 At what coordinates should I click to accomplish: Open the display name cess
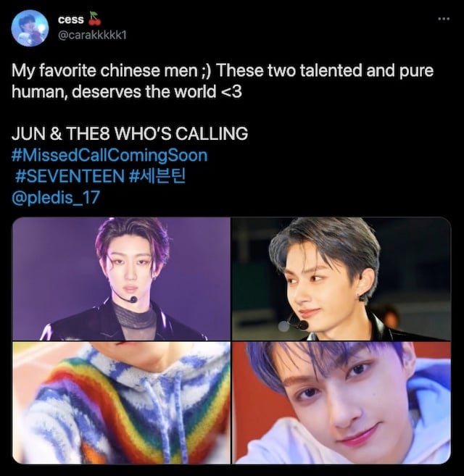70,20
